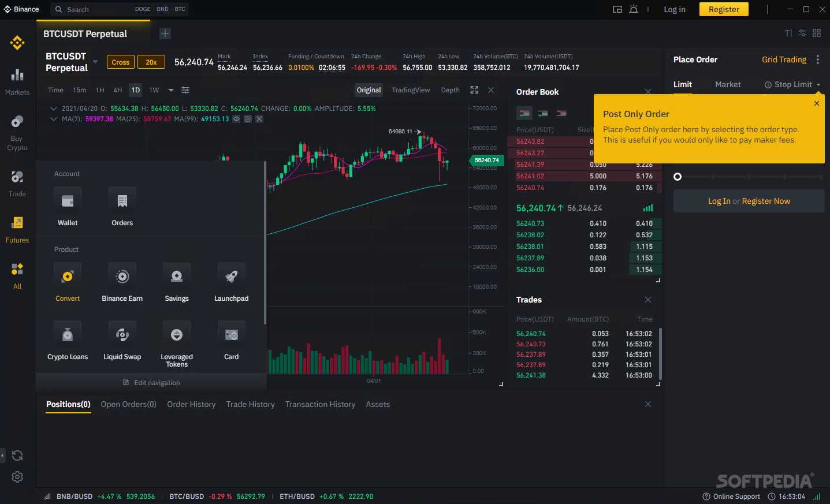This screenshot has width=830, height=504.
Task: Click the order amount slider handle
Action: pyautogui.click(x=678, y=177)
